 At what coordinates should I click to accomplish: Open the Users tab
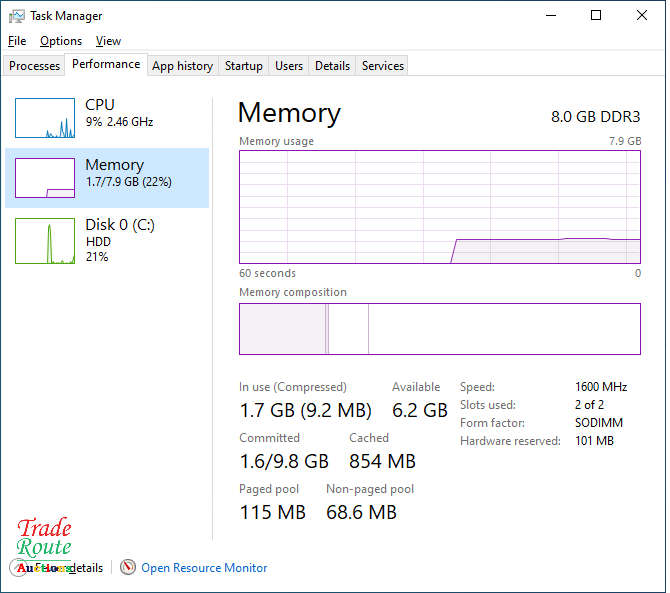coord(289,66)
